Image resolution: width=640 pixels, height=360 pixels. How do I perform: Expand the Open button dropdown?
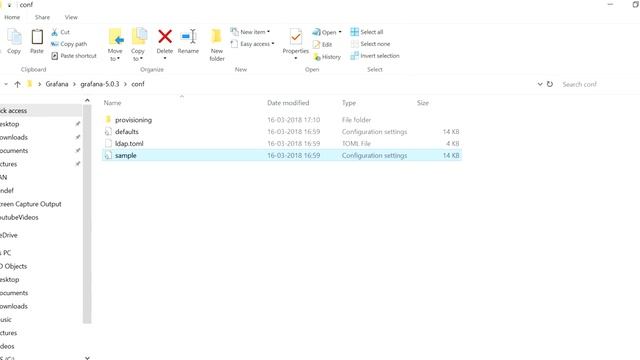[x=340, y=32]
